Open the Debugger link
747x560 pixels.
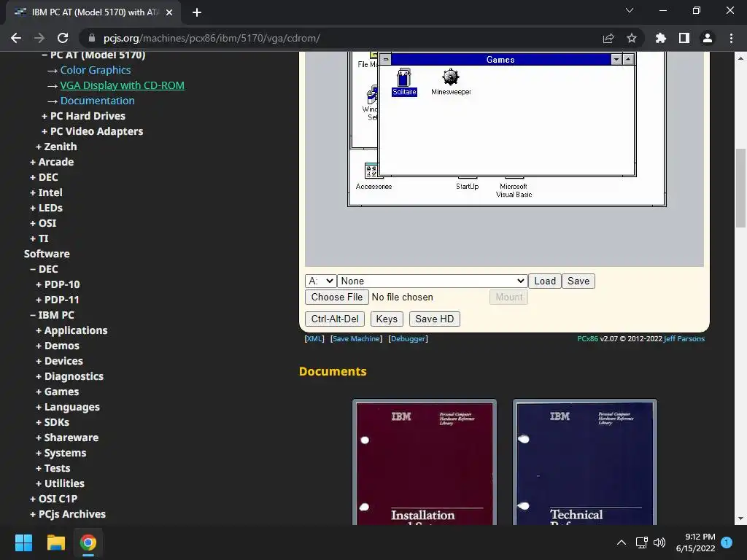click(x=409, y=338)
